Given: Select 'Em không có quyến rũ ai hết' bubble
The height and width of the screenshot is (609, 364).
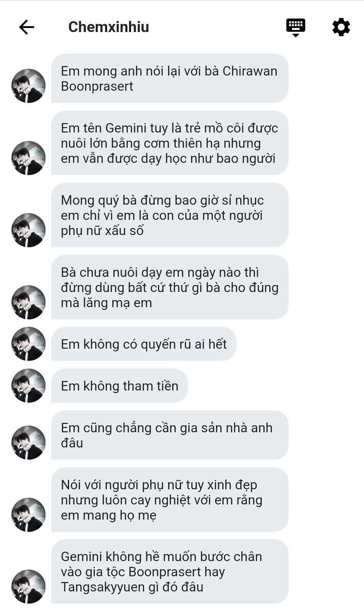Looking at the screenshot, I should pyautogui.click(x=144, y=344).
